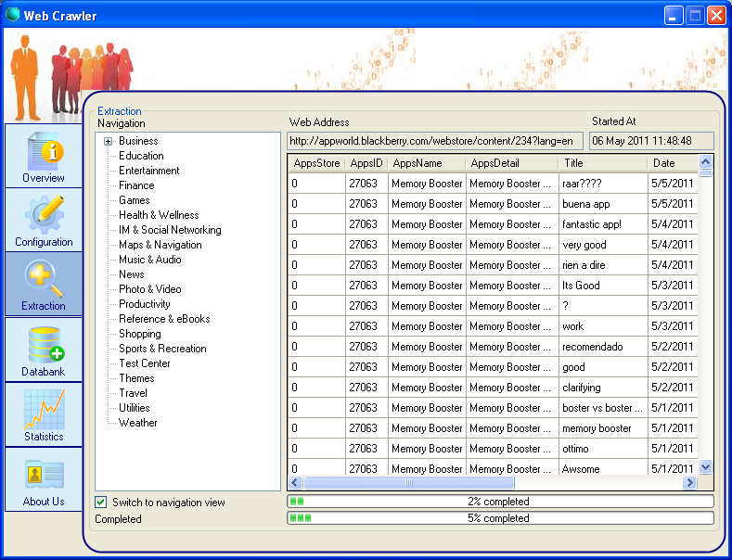Click the Business tree label
Image resolution: width=732 pixels, height=560 pixels.
tap(138, 141)
